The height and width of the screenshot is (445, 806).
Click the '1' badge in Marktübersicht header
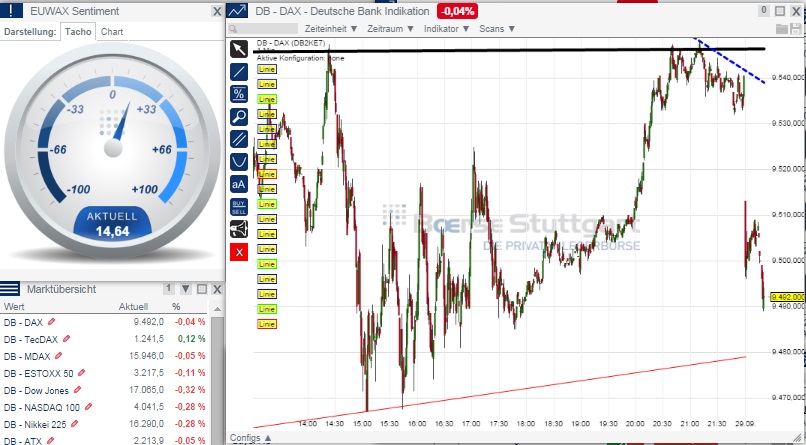[169, 289]
